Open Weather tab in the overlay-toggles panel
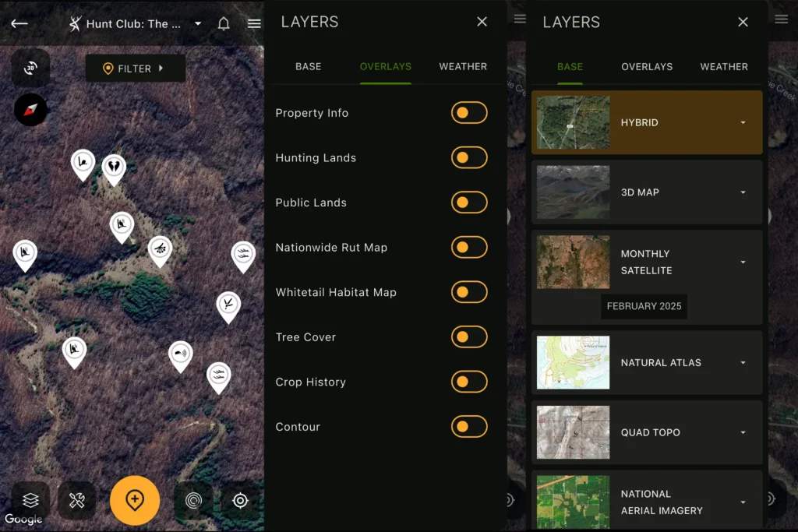 [x=463, y=67]
